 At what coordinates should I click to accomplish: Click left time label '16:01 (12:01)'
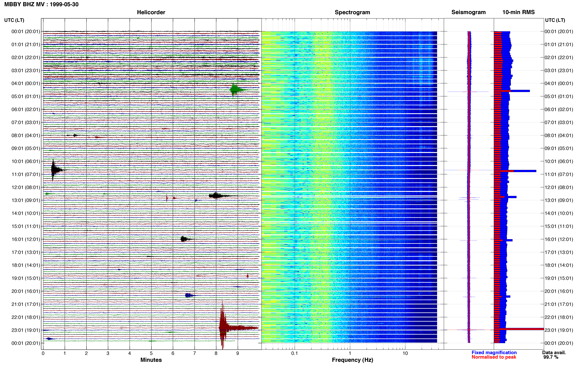[26, 239]
